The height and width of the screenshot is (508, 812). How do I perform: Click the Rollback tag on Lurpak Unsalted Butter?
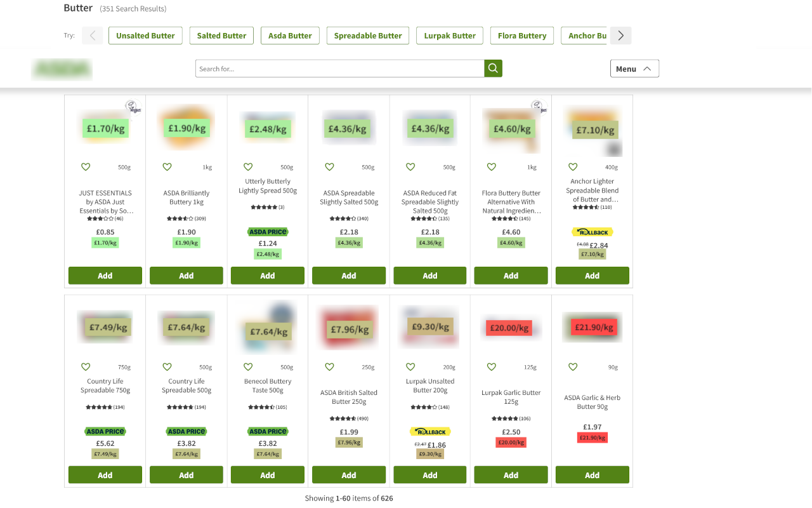[x=429, y=431]
